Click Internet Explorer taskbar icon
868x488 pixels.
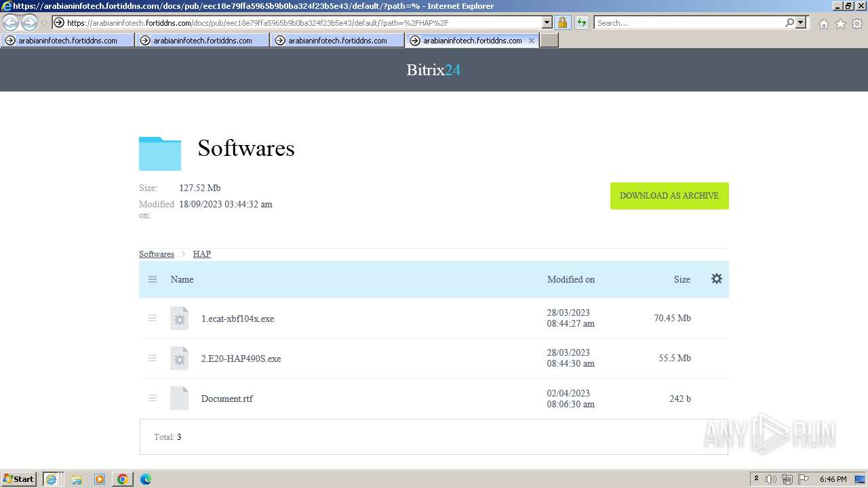point(52,479)
